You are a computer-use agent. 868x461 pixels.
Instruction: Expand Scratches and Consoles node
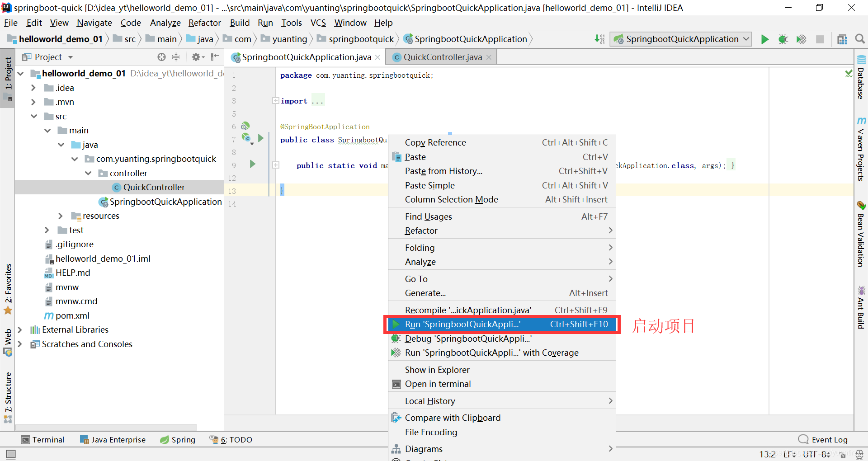[19, 344]
